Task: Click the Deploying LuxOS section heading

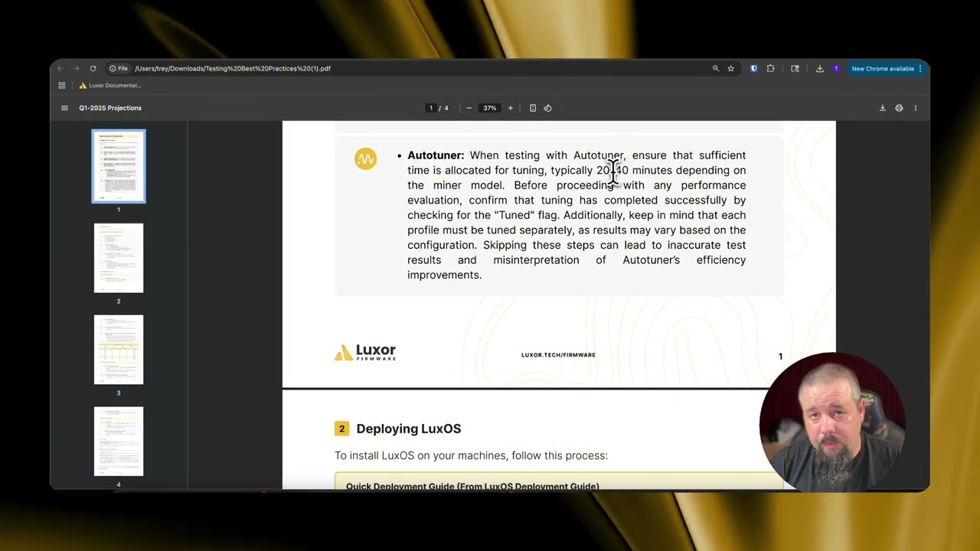Action: (x=409, y=429)
